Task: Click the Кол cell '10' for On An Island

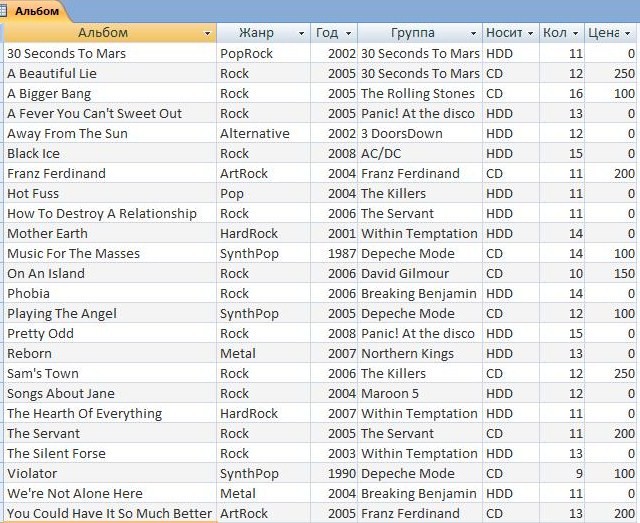Action: point(562,274)
